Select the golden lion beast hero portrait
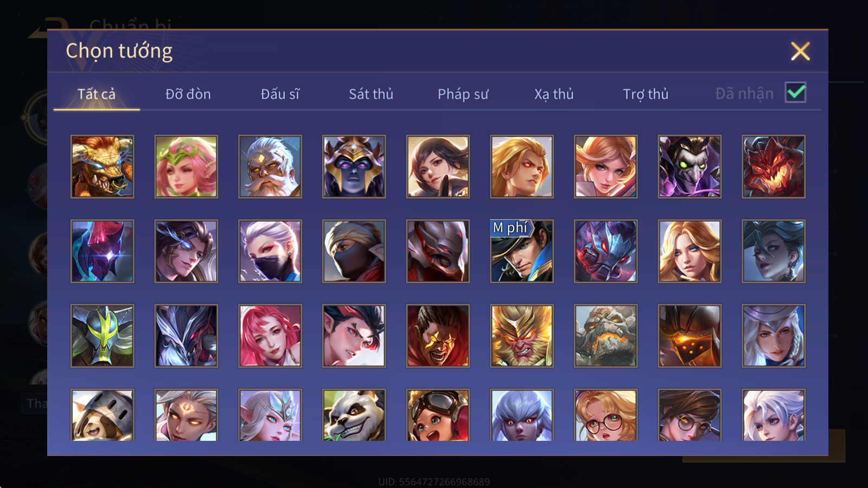This screenshot has width=868, height=488. [102, 166]
